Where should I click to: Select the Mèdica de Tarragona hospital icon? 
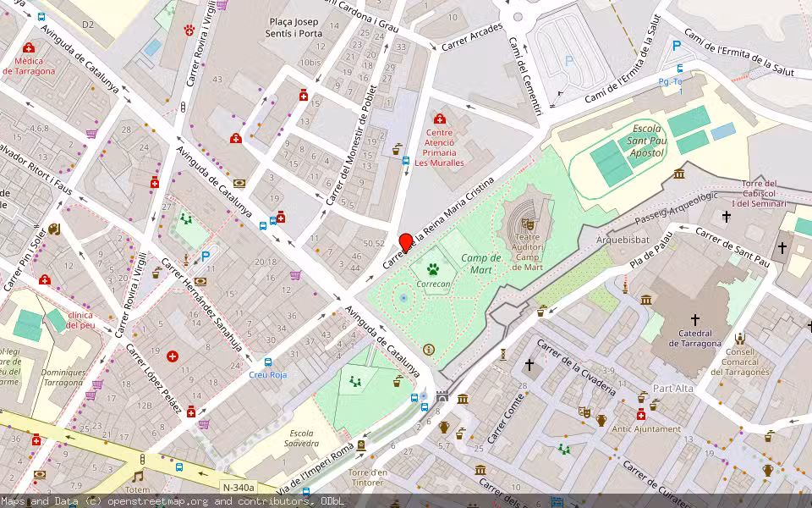(29, 48)
